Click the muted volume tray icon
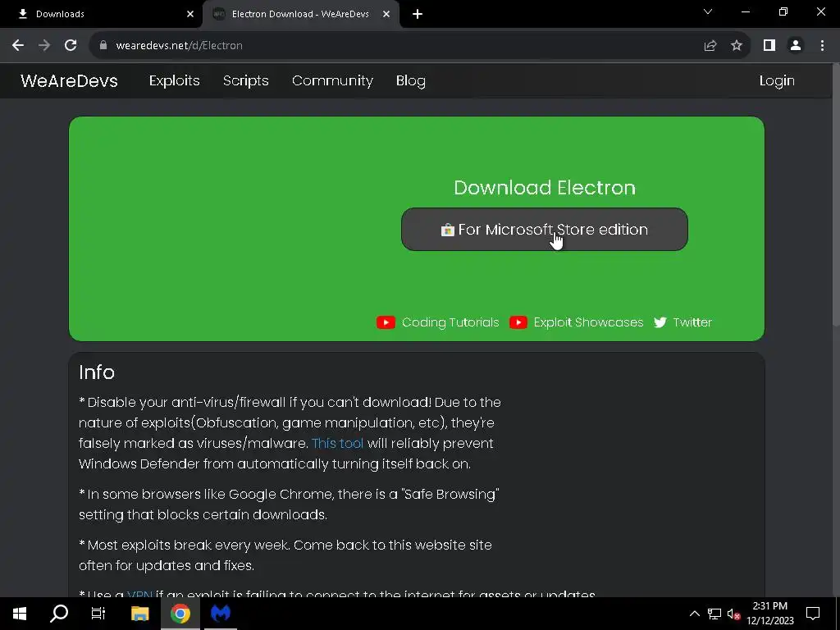 733,614
